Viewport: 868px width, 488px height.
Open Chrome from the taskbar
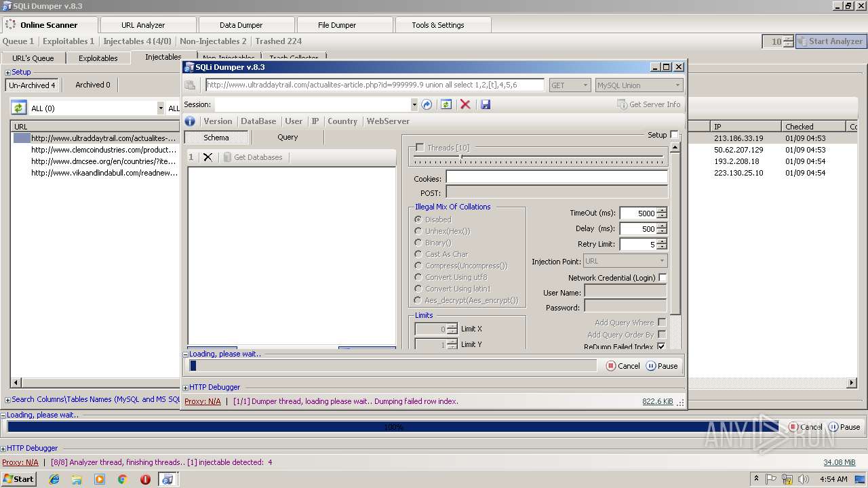pyautogui.click(x=122, y=479)
